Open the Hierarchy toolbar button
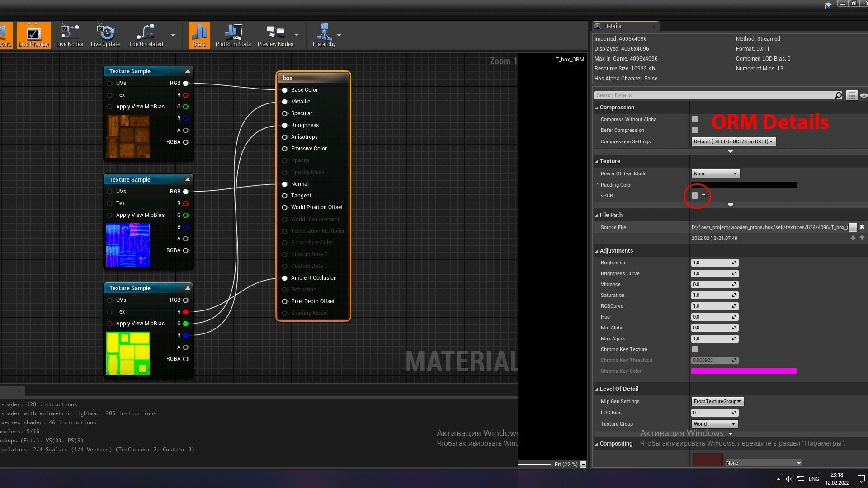Image resolution: width=868 pixels, height=488 pixels. 324,35
